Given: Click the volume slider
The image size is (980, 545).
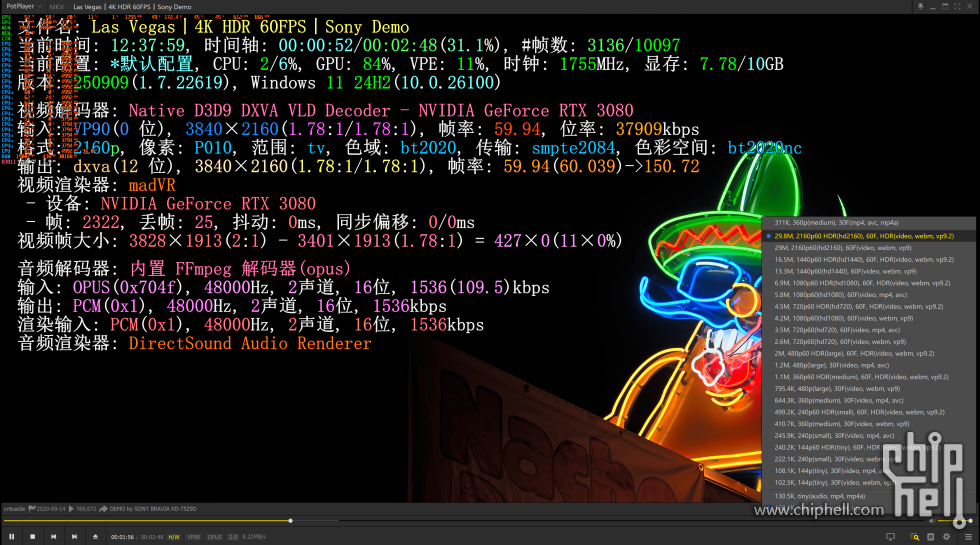Looking at the screenshot, I should pos(955,521).
